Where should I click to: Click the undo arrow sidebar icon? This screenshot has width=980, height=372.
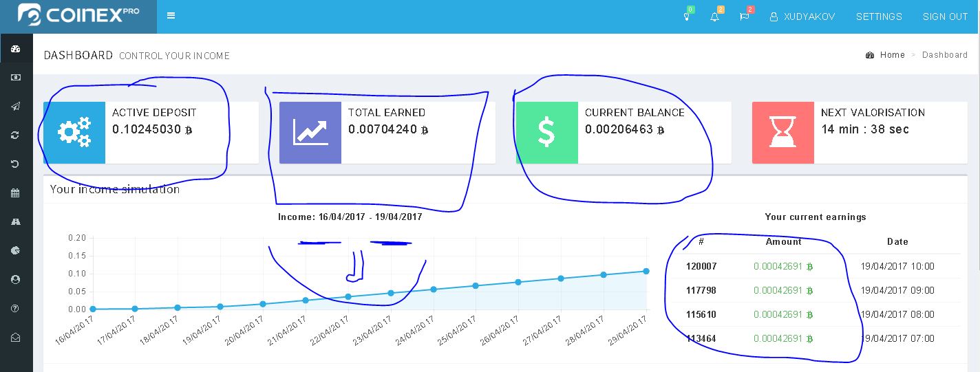(x=16, y=164)
